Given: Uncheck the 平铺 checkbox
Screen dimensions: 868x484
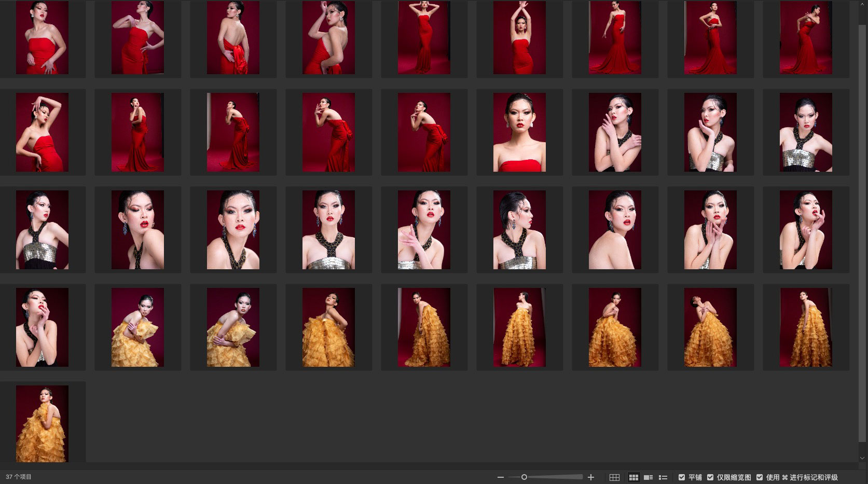Looking at the screenshot, I should tap(682, 477).
